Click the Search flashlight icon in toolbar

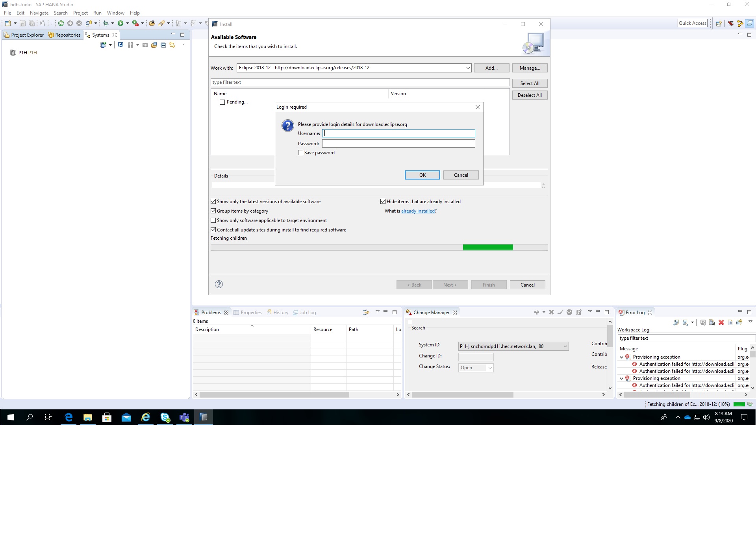[x=161, y=23]
